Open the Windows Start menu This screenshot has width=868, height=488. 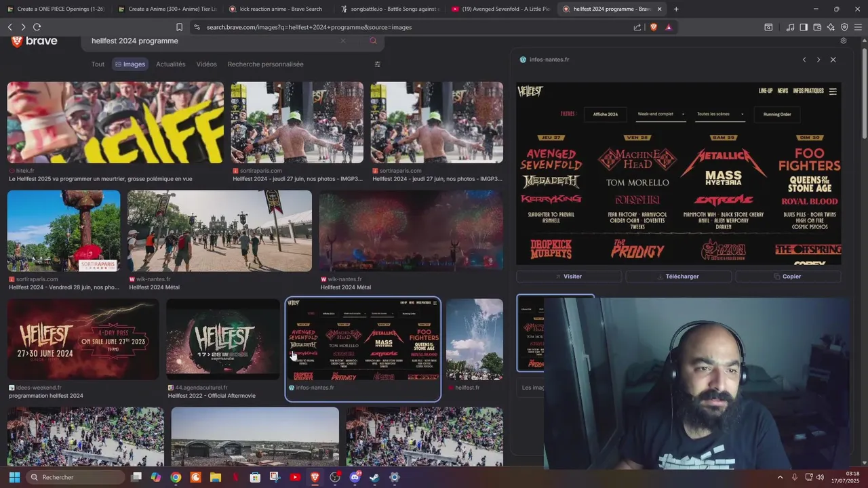[x=14, y=477]
